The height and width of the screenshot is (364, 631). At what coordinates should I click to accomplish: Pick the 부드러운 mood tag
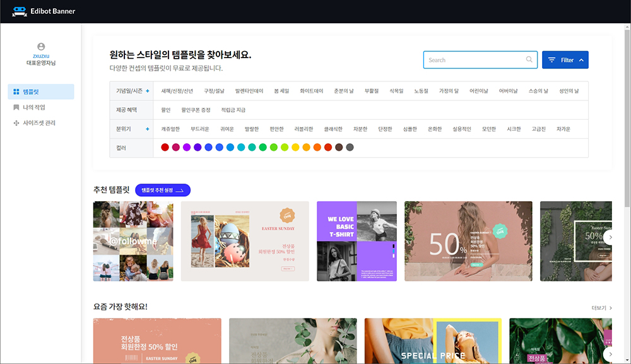click(199, 129)
